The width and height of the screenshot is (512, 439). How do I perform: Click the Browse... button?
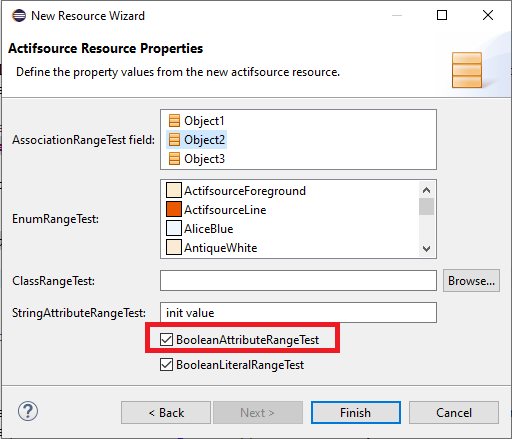[x=471, y=281]
